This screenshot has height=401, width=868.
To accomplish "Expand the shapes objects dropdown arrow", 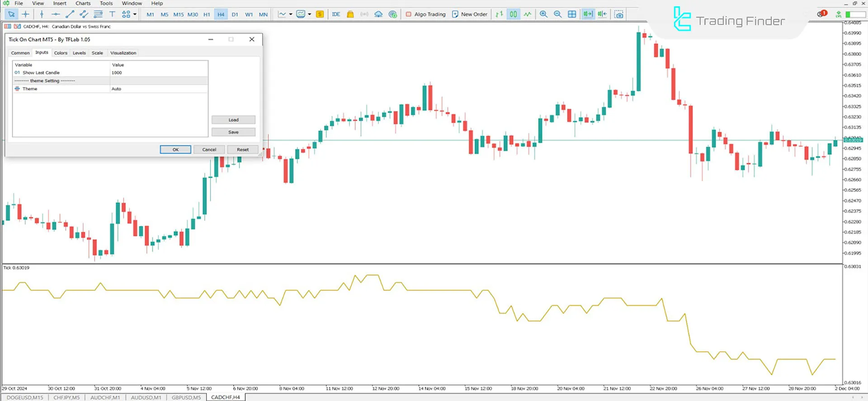I will [135, 14].
